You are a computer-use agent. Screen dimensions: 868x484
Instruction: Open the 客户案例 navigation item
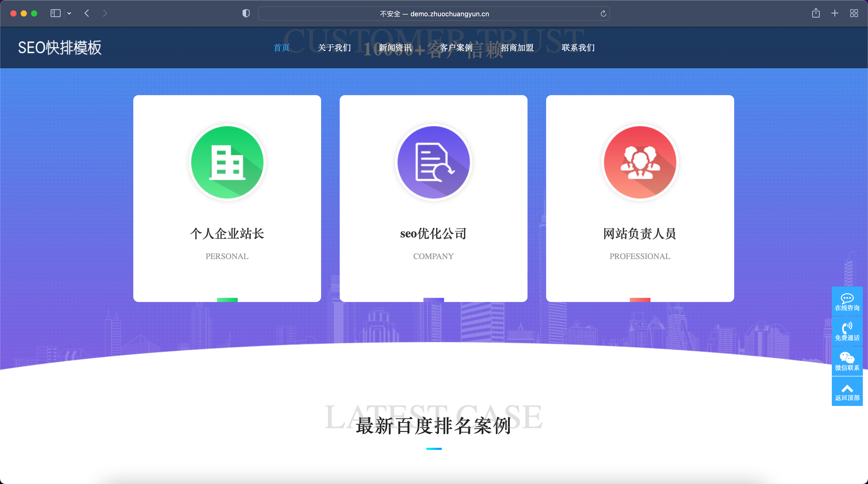456,48
